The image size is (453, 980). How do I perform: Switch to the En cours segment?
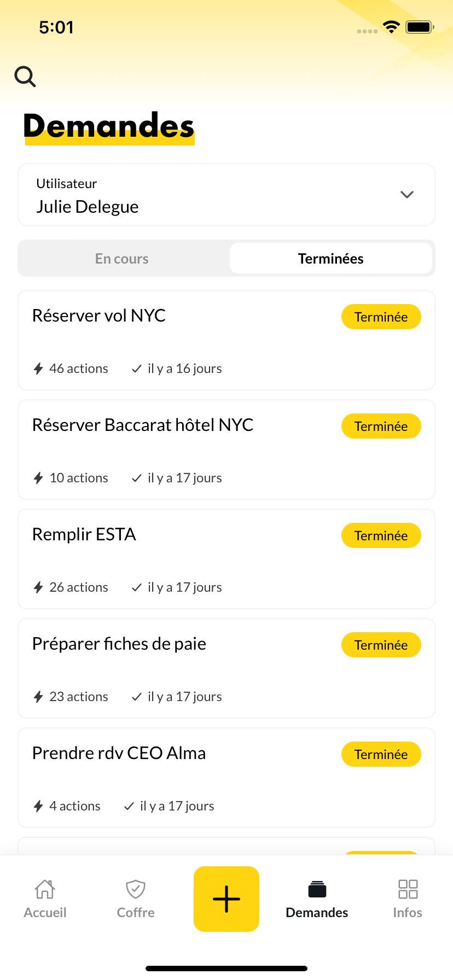[x=122, y=259]
